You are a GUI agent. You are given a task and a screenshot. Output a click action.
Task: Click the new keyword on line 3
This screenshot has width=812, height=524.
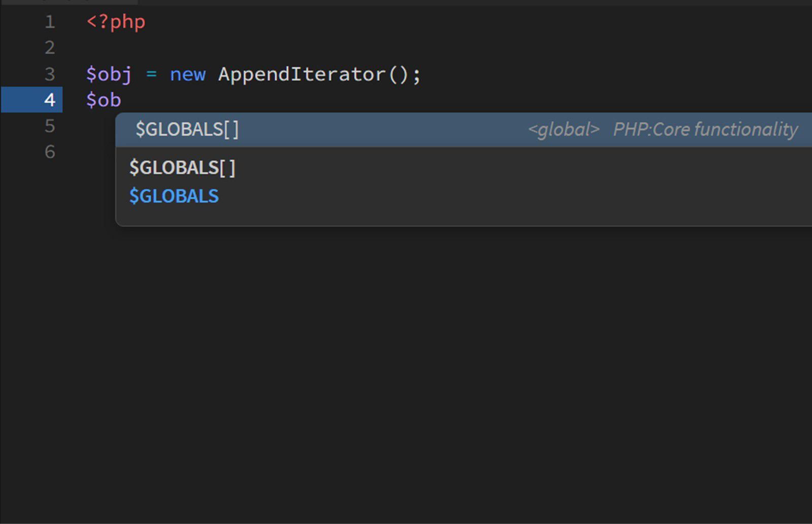pos(187,75)
